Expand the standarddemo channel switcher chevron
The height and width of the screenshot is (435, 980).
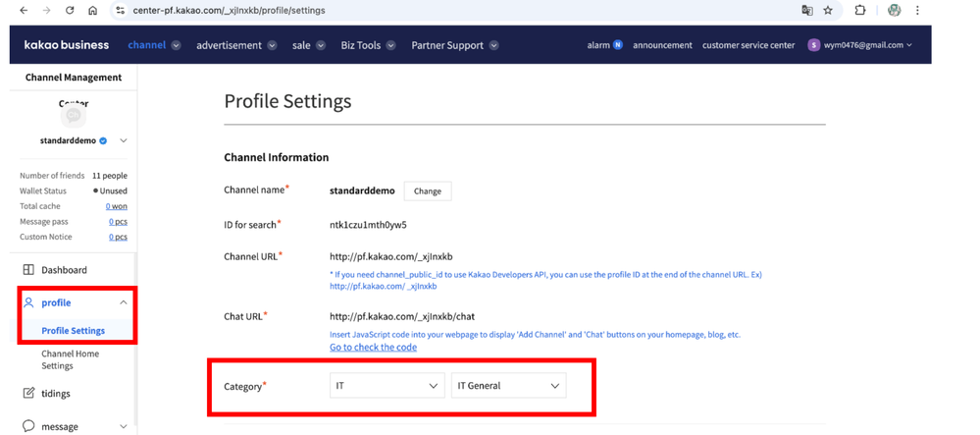point(124,140)
